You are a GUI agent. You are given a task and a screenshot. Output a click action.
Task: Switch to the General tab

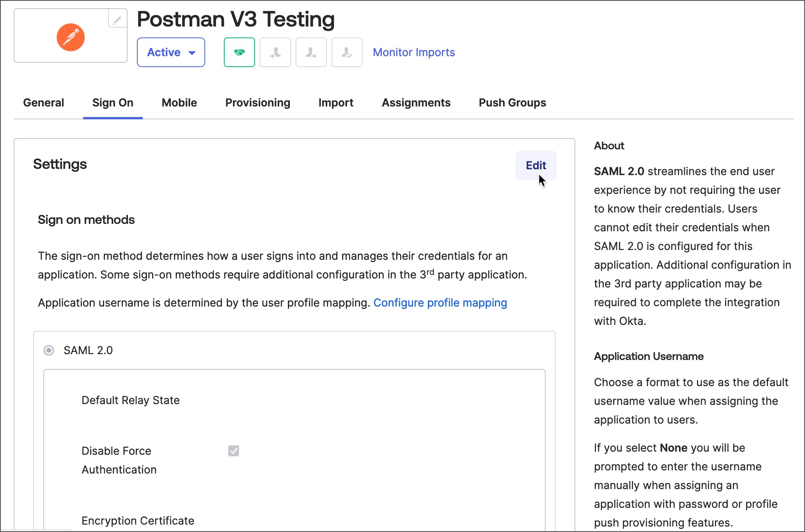coord(43,103)
